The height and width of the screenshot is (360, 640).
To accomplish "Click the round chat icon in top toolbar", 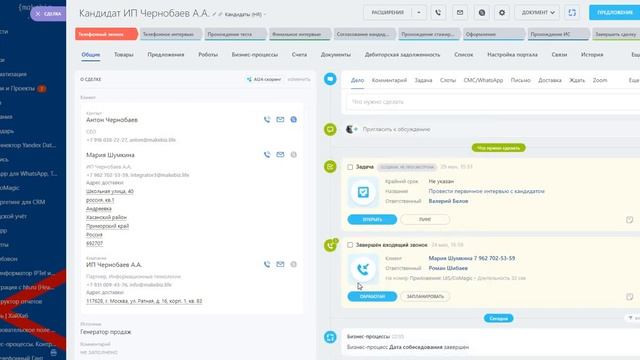I will tap(482, 13).
